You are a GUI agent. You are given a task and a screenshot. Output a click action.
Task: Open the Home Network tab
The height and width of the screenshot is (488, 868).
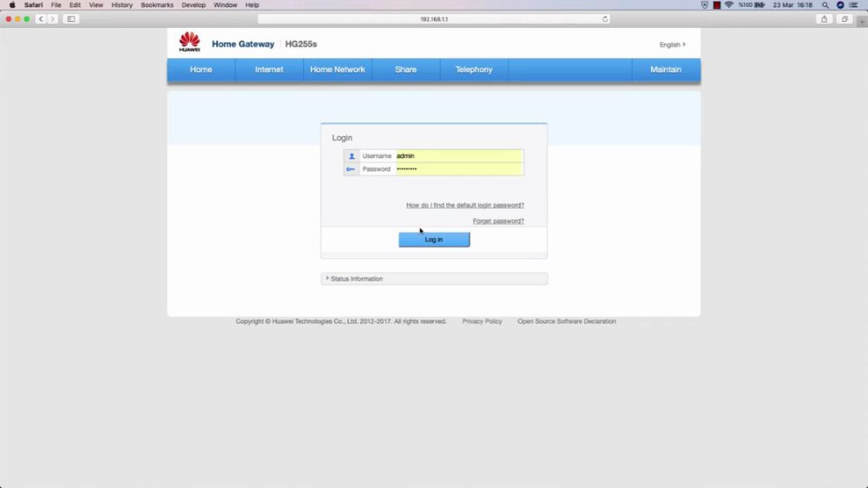338,69
